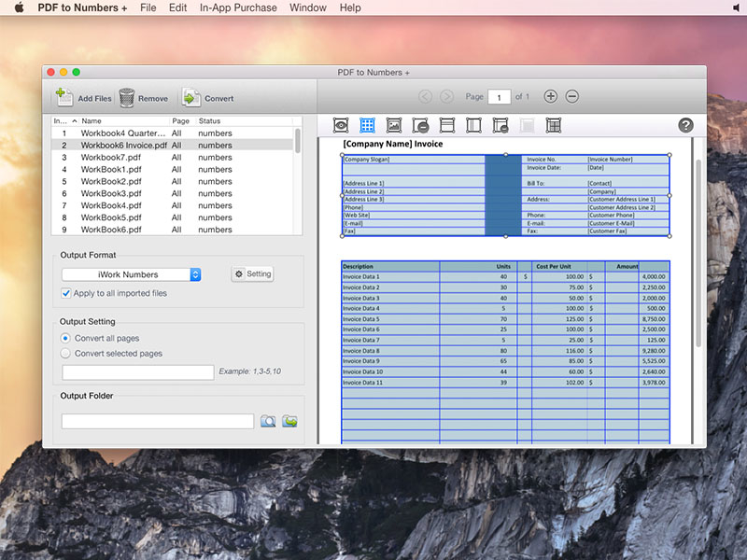The image size is (747, 560).
Task: Select Workbook4 Quarter... file row
Action: pyautogui.click(x=173, y=133)
